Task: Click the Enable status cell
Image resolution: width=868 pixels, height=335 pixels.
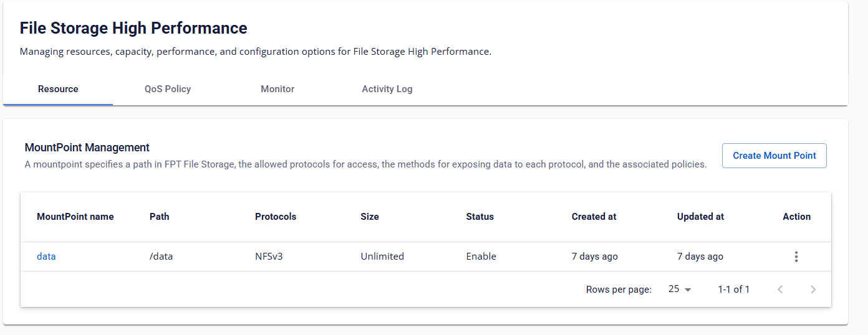Action: point(481,257)
